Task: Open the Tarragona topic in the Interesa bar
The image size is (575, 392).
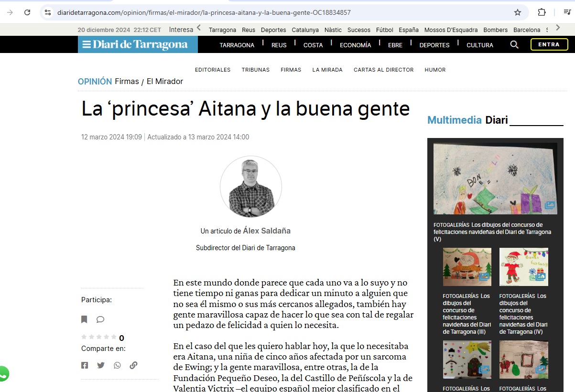Action: pyautogui.click(x=223, y=30)
